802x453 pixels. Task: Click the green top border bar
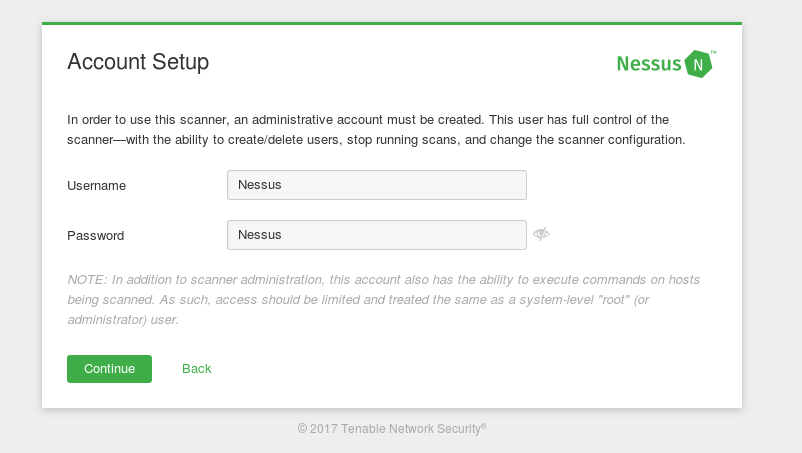click(392, 24)
